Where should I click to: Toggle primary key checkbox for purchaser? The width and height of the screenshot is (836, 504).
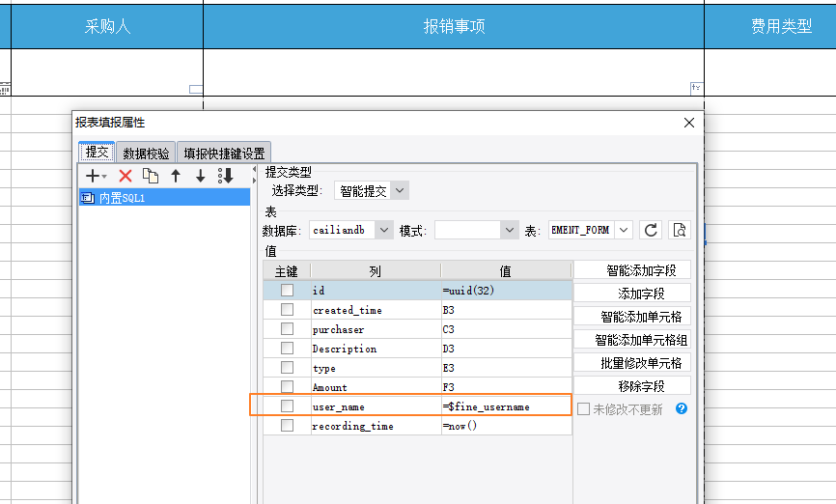click(x=287, y=328)
